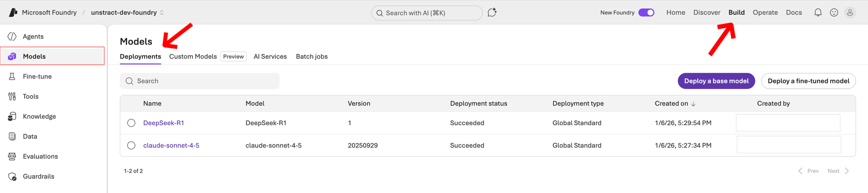Click the Microsoft Foundry logo icon
Image resolution: width=868 pixels, height=193 pixels.
[x=13, y=13]
